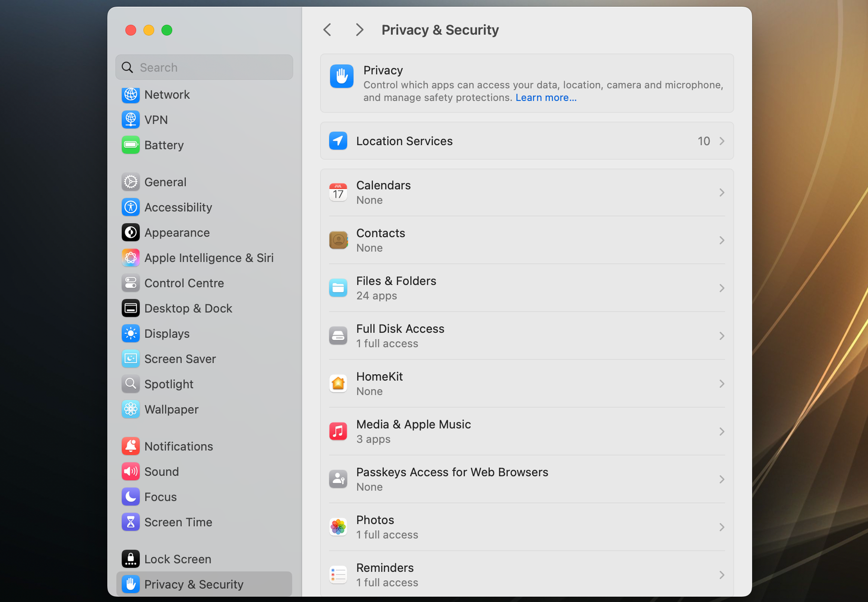Select the Focus crescent moon icon
The image size is (868, 602).
click(x=130, y=496)
